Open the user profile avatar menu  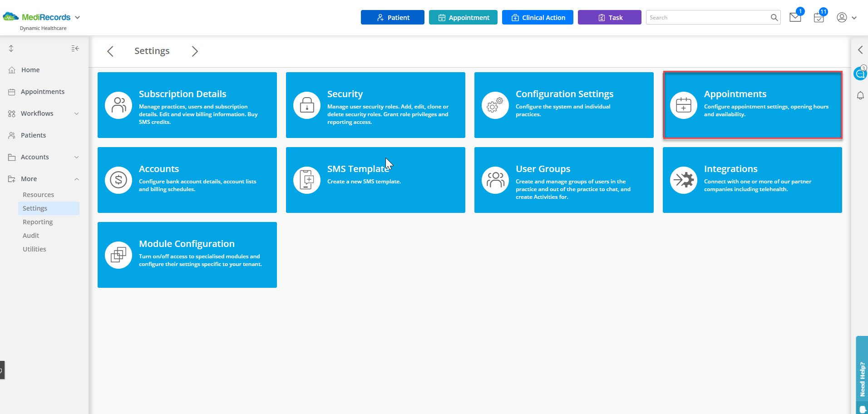click(x=842, y=17)
